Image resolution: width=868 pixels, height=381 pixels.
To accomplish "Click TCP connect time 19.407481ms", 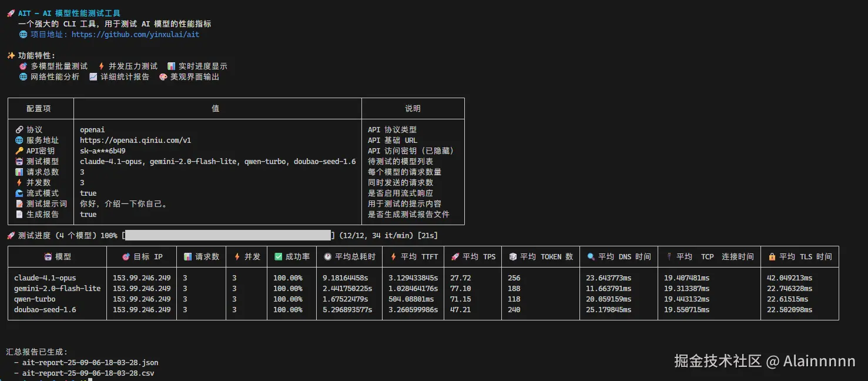I will (687, 278).
